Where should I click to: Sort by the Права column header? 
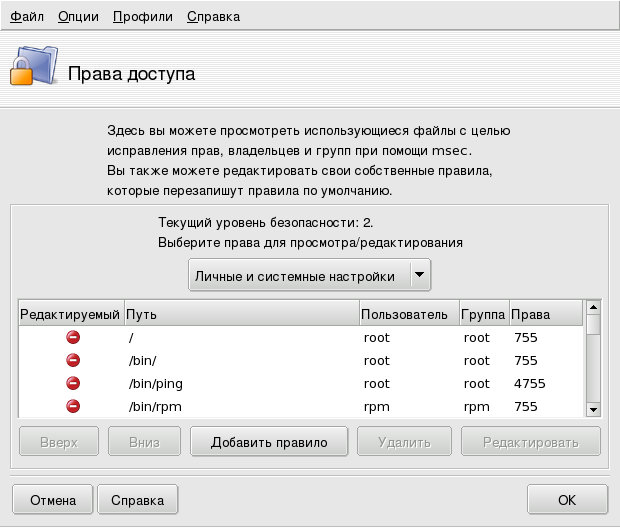(x=545, y=314)
